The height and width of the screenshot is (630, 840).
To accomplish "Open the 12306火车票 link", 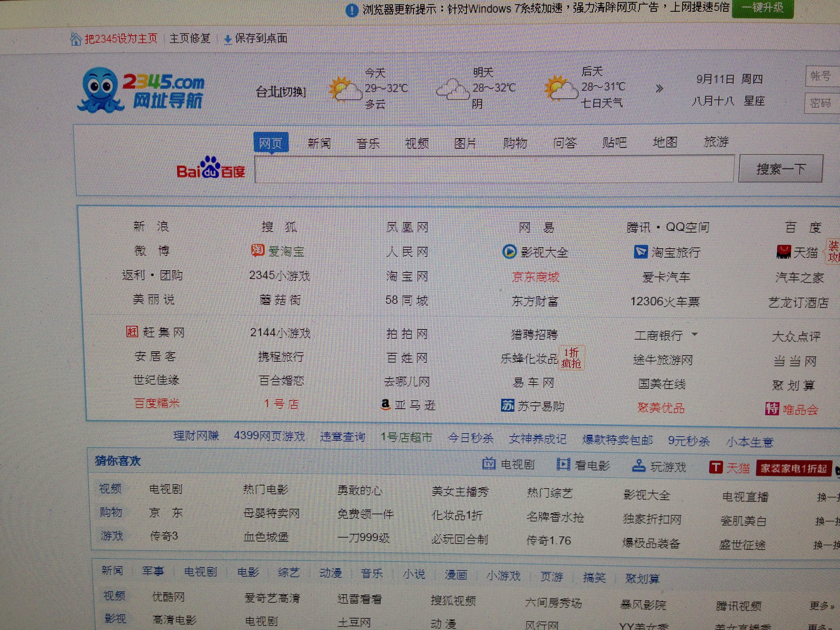I will [665, 302].
